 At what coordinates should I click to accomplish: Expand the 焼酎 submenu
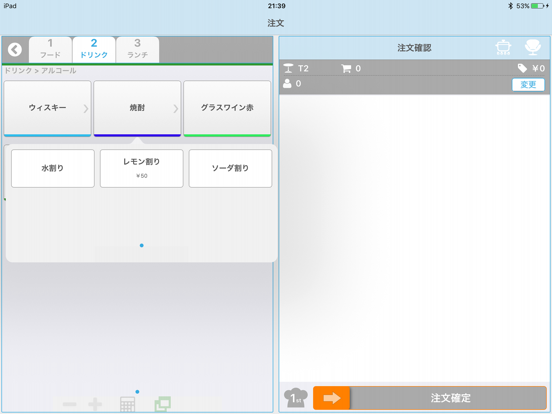(137, 108)
